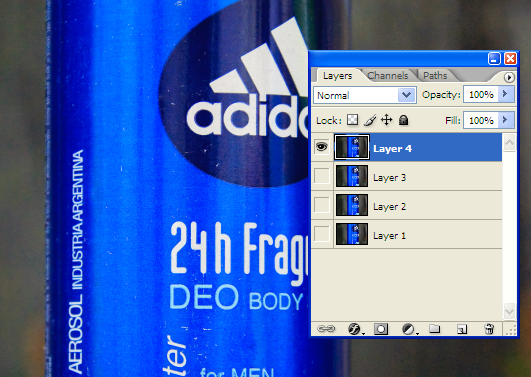The image size is (531, 377).
Task: Create a new layer group folder
Action: 434,329
